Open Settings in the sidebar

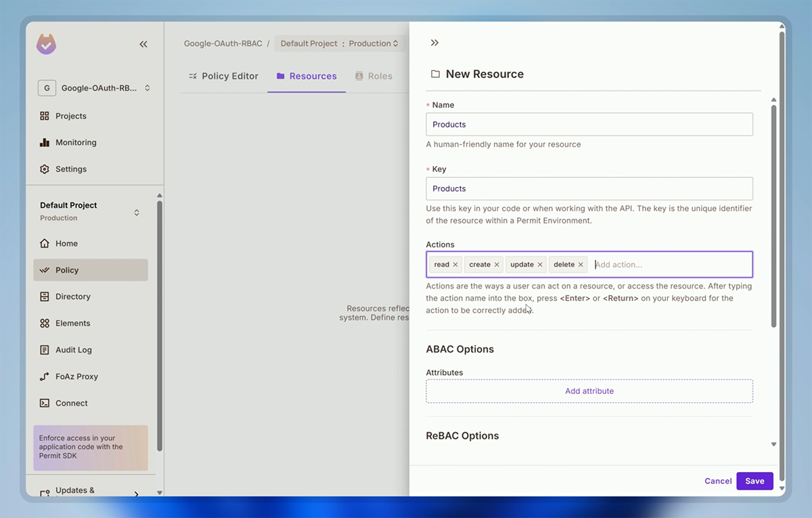(71, 169)
